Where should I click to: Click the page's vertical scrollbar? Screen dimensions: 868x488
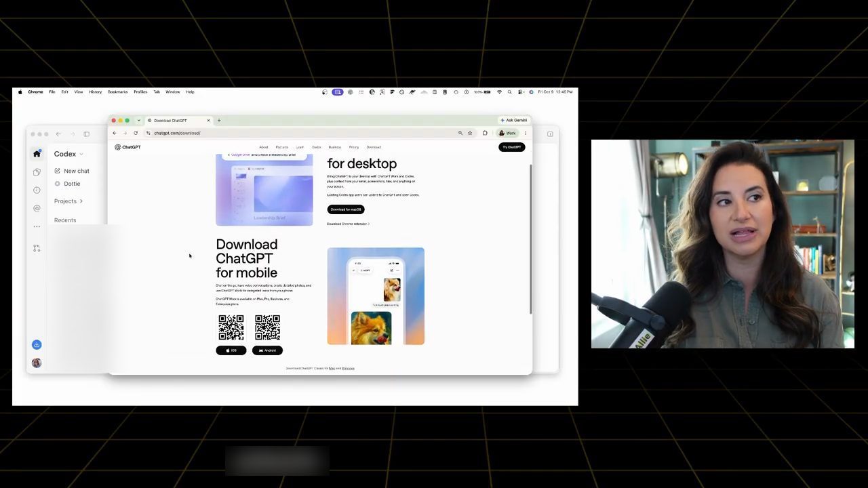point(530,239)
